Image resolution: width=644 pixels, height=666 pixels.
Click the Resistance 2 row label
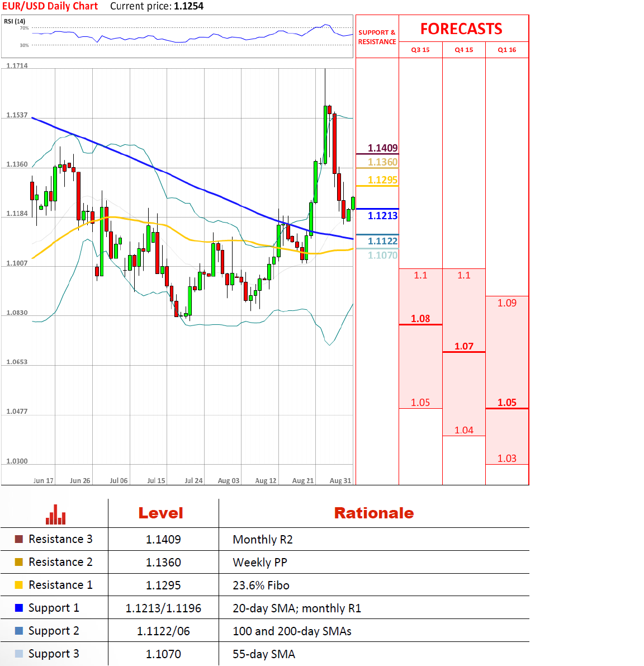60,562
